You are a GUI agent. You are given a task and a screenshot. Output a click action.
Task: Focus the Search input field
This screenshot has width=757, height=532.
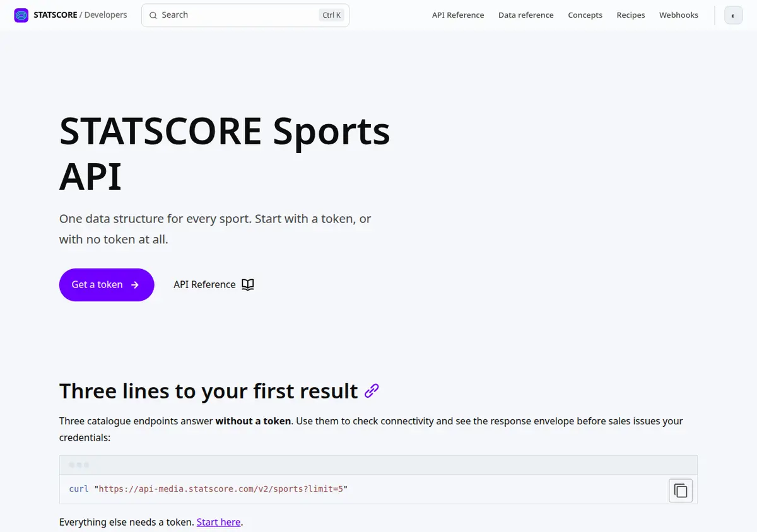click(245, 15)
